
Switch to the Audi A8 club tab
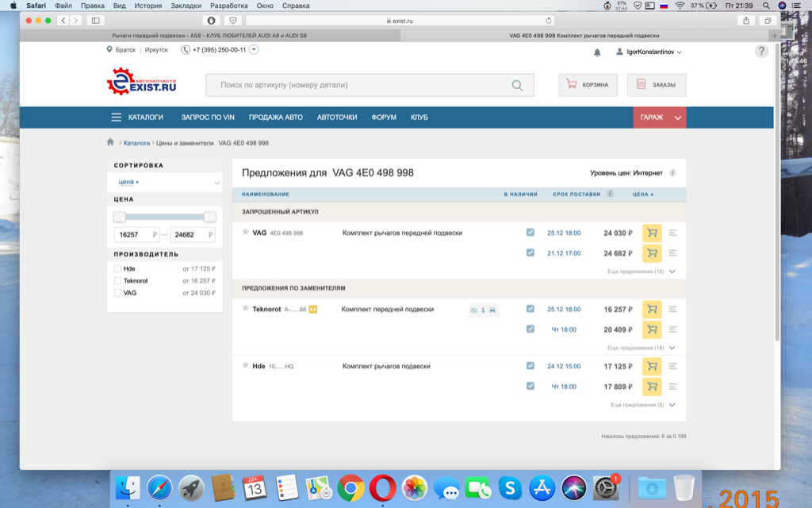[210, 36]
